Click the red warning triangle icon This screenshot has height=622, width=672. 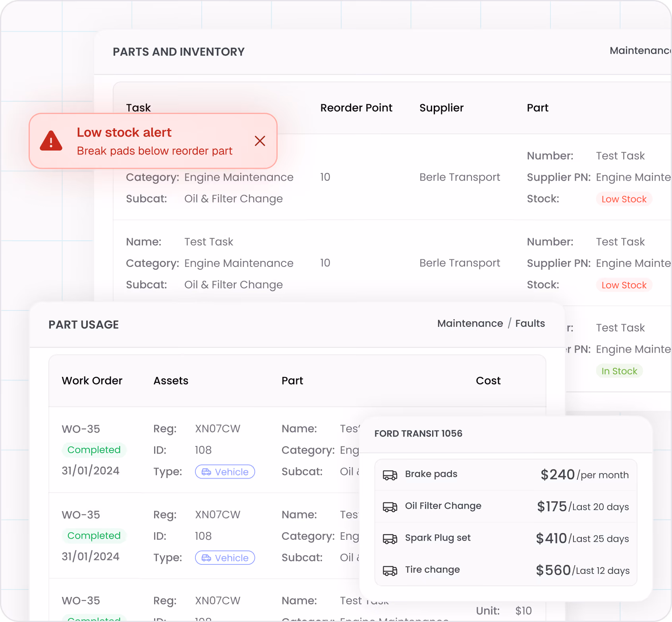(51, 141)
